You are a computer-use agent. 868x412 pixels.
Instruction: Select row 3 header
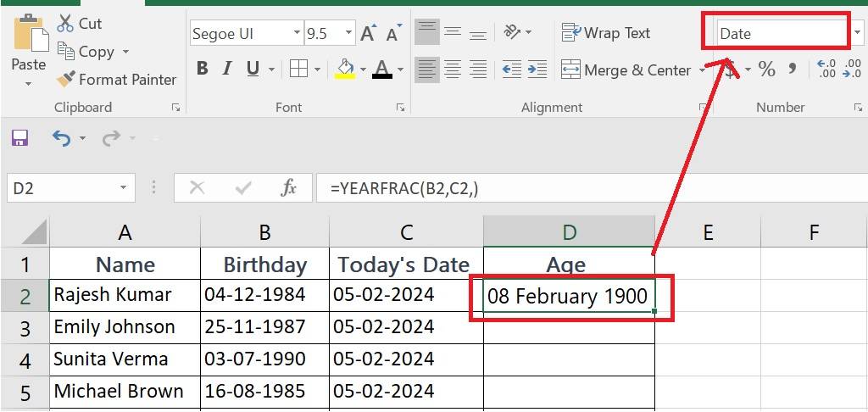pos(25,328)
